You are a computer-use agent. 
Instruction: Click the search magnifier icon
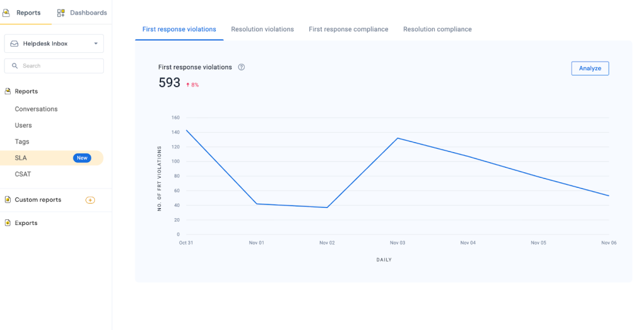tap(15, 65)
